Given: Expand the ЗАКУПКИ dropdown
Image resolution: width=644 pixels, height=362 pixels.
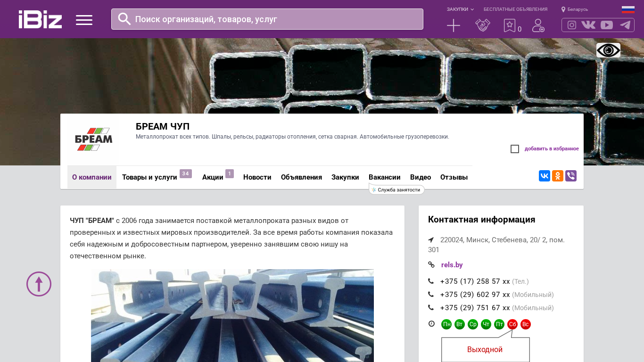Looking at the screenshot, I should click(460, 9).
